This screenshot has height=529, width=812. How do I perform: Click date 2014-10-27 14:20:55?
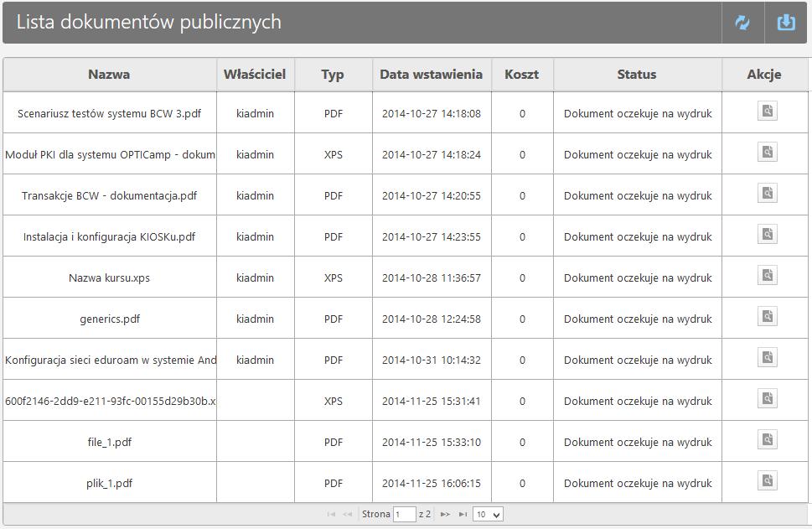[432, 196]
